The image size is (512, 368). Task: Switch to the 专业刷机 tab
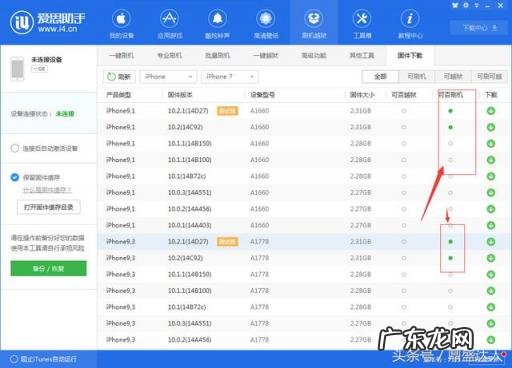pos(169,55)
